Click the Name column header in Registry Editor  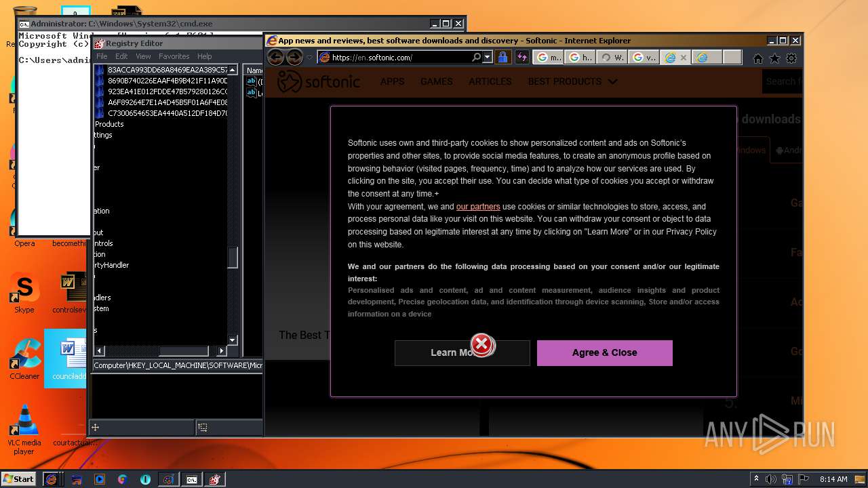pos(254,70)
